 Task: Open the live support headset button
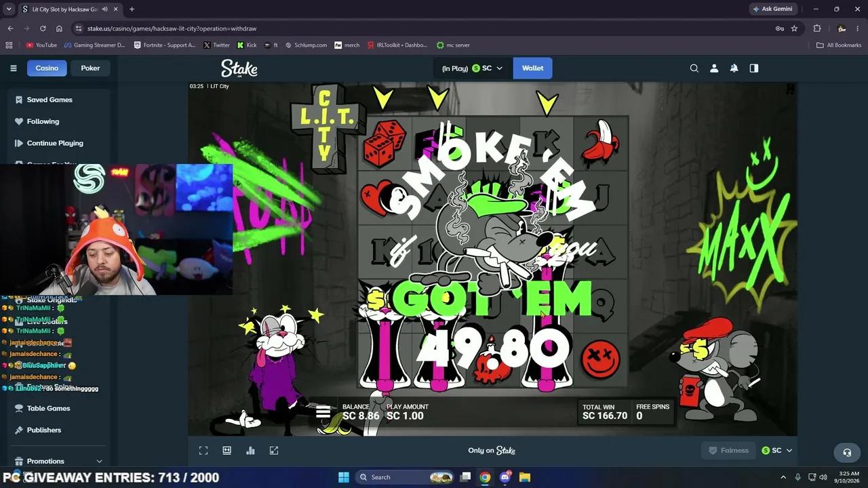pos(846,452)
